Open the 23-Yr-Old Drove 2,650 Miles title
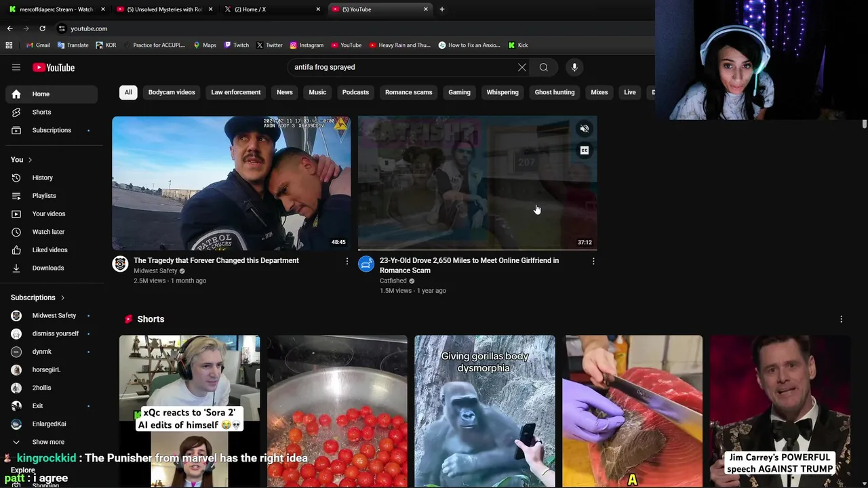 [x=469, y=265]
